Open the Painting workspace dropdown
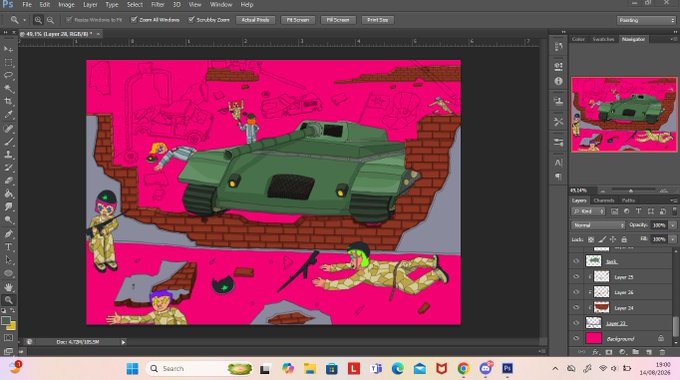The height and width of the screenshot is (380, 680). coord(646,20)
